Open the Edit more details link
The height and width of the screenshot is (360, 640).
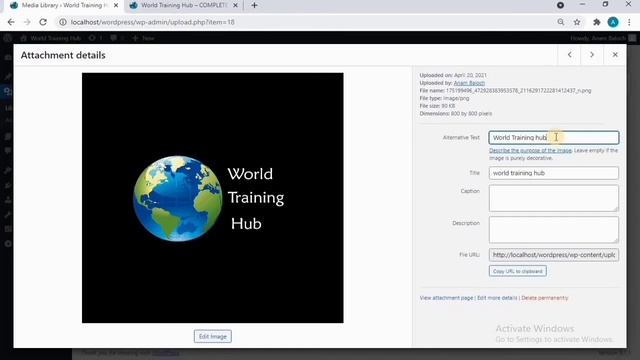pyautogui.click(x=497, y=298)
